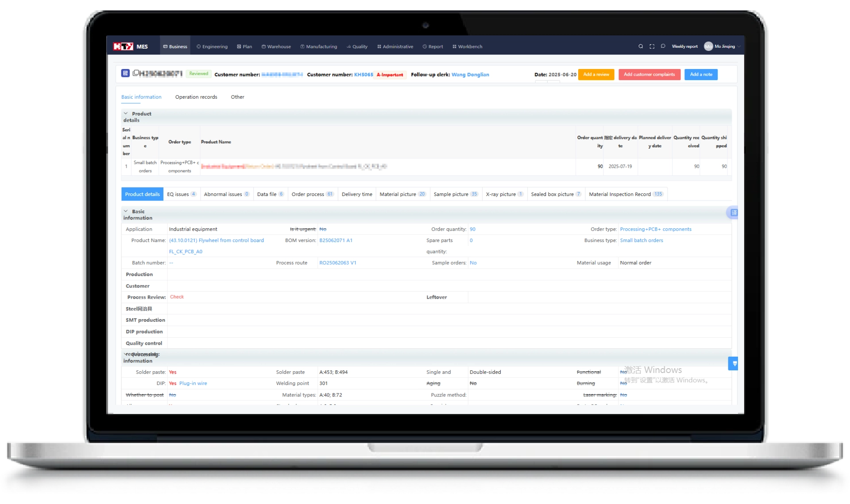
Task: Toggle fullscreen mode icon
Action: (652, 46)
